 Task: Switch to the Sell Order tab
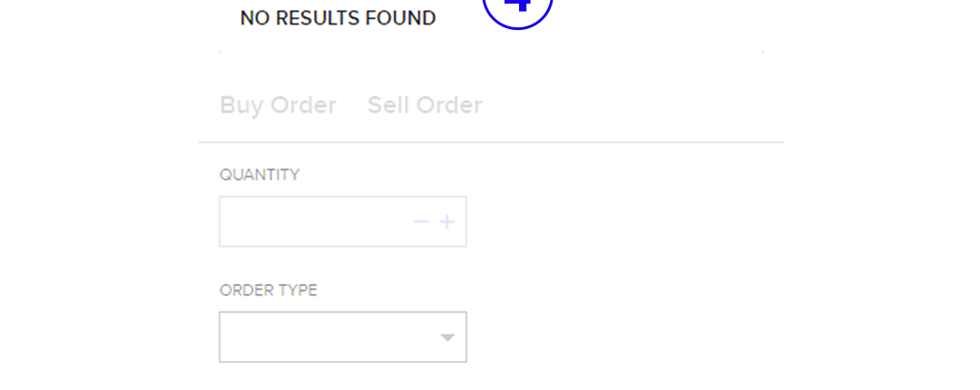425,105
